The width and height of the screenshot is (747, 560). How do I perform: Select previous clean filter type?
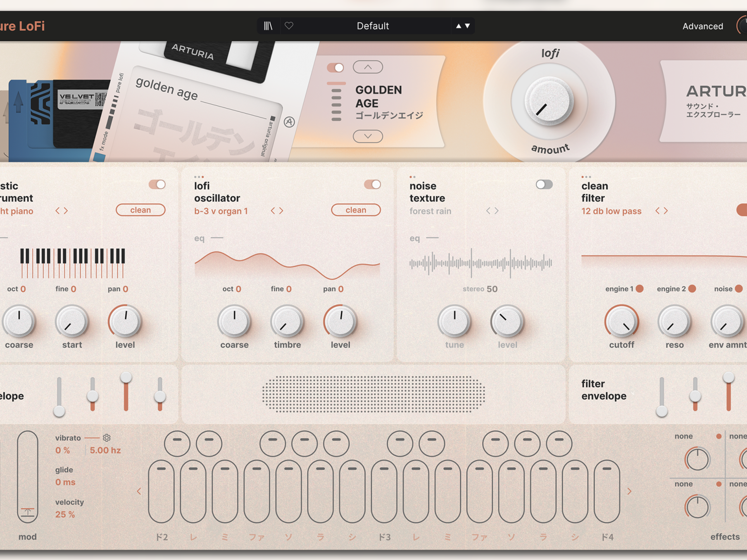657,211
